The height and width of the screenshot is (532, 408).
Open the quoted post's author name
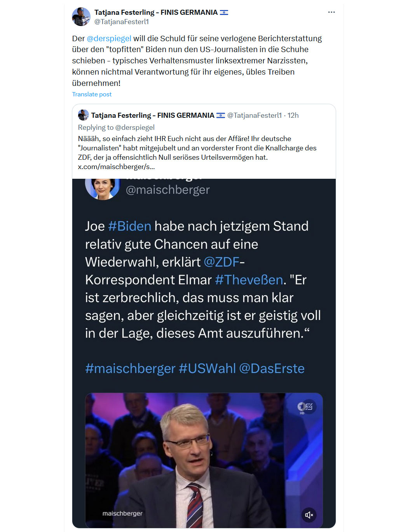click(x=153, y=115)
